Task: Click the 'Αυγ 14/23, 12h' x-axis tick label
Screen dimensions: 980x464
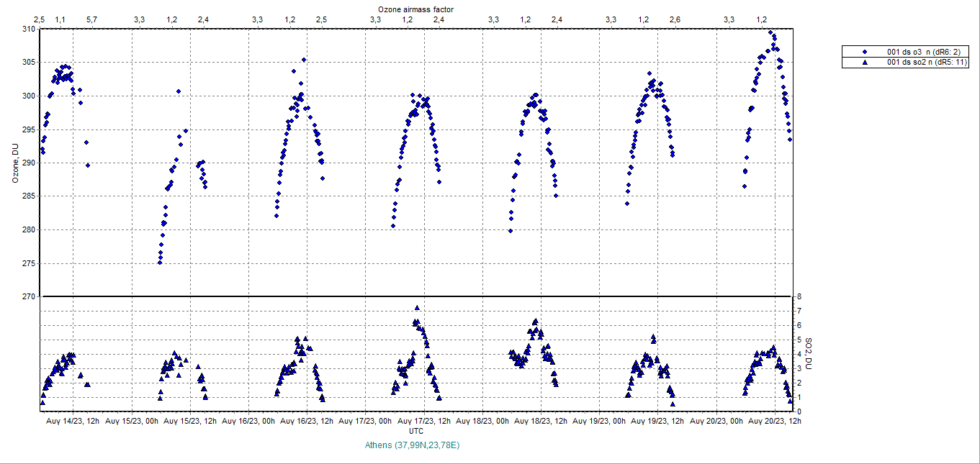Action: pos(73,421)
